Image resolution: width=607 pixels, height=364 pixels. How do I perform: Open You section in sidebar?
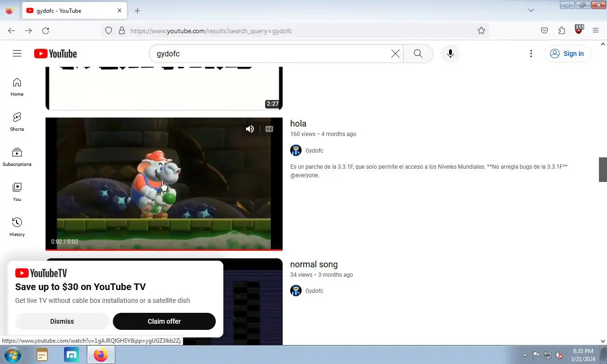[17, 192]
